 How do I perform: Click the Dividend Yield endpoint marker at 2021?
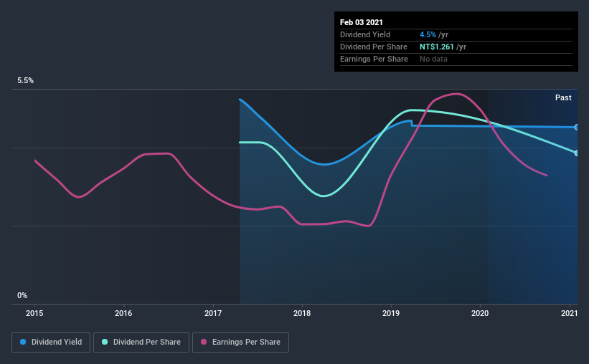577,128
